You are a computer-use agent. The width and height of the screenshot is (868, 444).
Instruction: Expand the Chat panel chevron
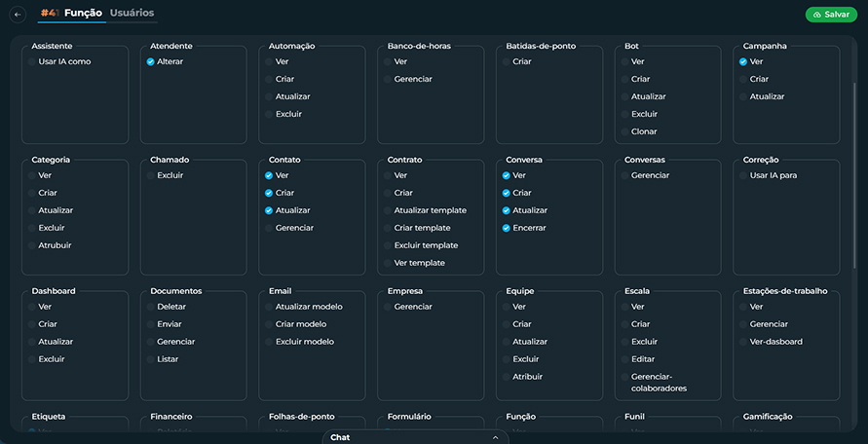496,437
